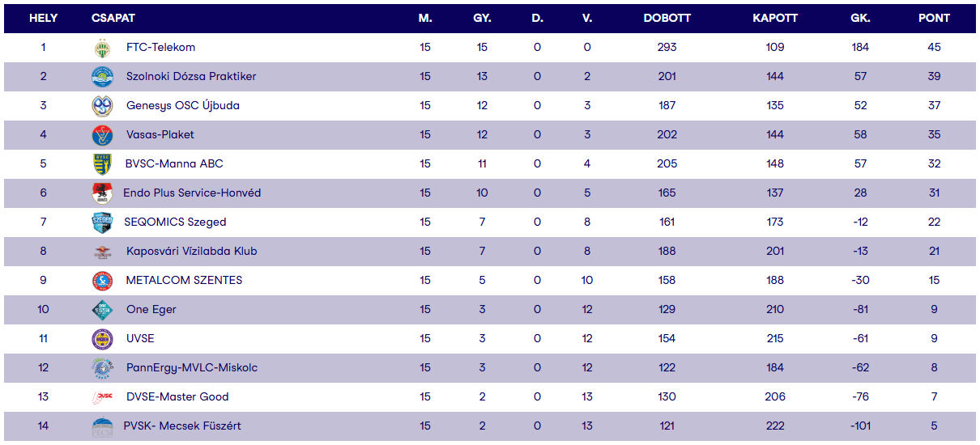Click the CSAPAT column header
980x445 pixels.
113,18
